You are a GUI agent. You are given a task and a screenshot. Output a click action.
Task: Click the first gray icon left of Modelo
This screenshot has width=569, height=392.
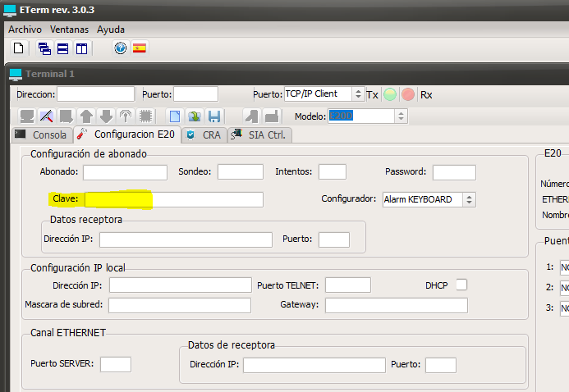pos(252,116)
